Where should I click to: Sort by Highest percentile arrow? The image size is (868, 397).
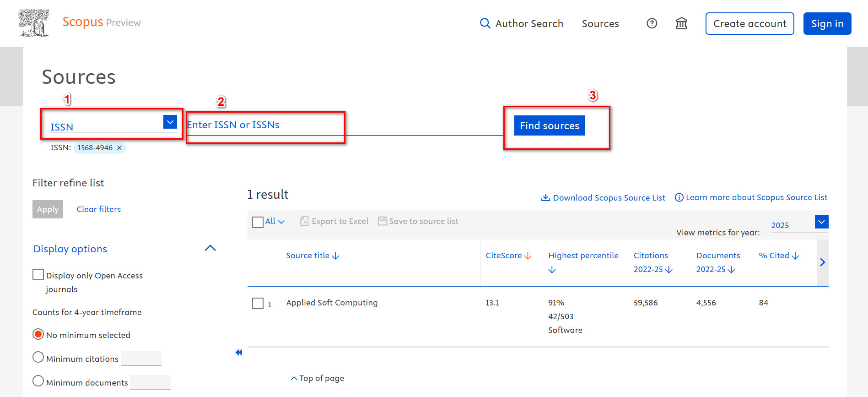tap(552, 270)
